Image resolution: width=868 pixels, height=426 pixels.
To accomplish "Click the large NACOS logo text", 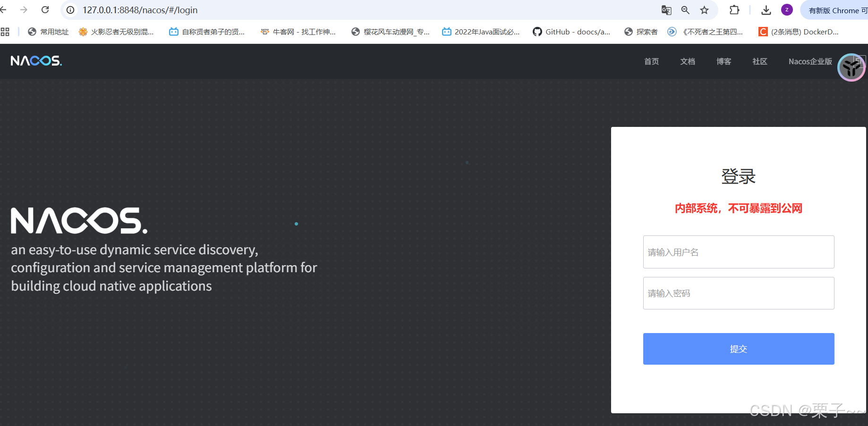I will click(79, 220).
